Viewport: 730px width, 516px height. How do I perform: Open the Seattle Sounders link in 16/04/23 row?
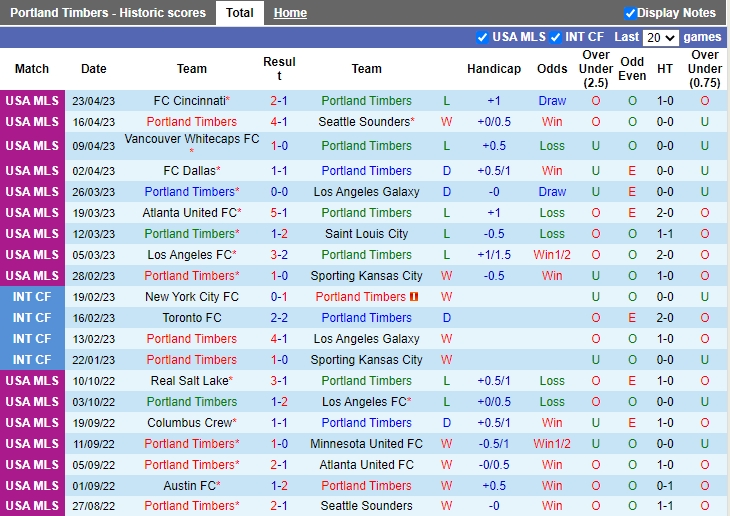pyautogui.click(x=364, y=122)
